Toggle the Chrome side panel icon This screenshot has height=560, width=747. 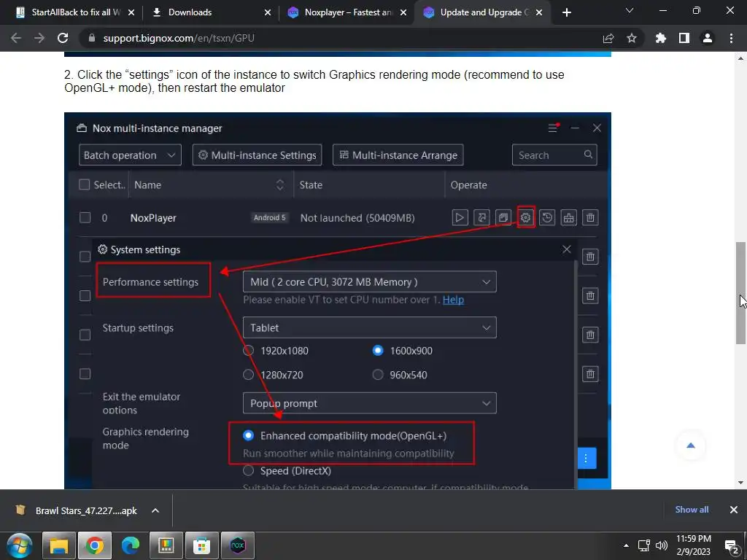[684, 38]
